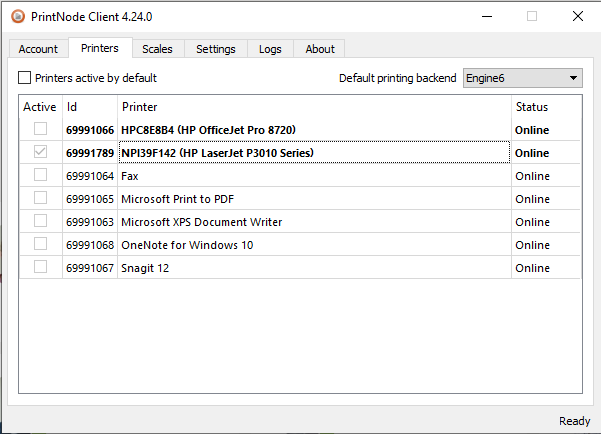The height and width of the screenshot is (434, 601).
Task: Click Online status of Snagit 12 row
Action: point(532,268)
